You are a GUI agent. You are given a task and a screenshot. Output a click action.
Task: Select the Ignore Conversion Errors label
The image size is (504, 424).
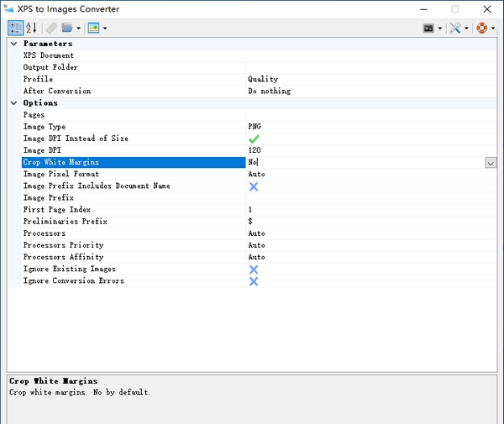click(x=74, y=281)
